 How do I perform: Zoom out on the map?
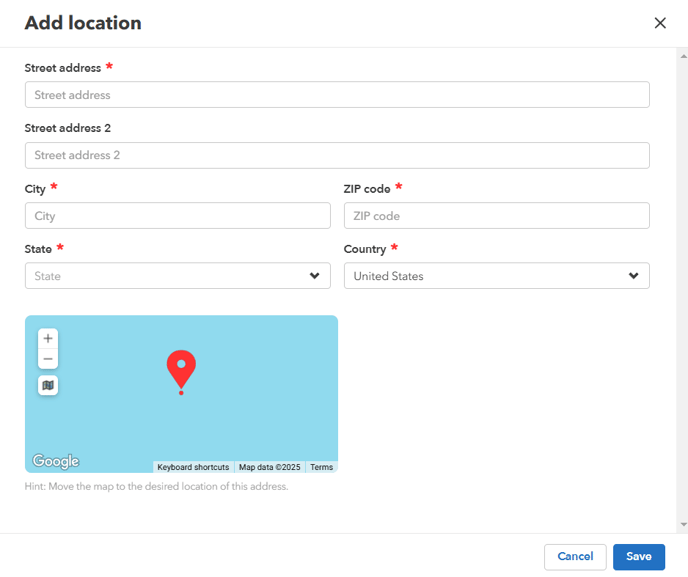(x=48, y=359)
